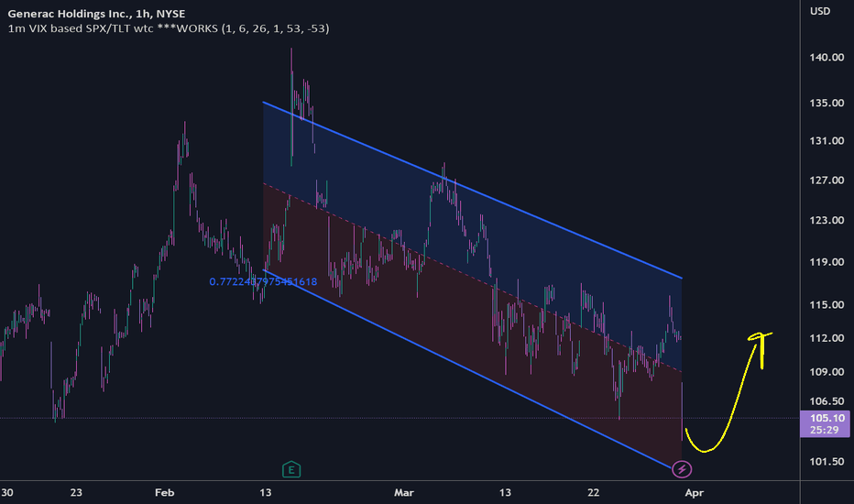854x504 pixels.
Task: Click the Feb date axis label
Action: click(165, 493)
